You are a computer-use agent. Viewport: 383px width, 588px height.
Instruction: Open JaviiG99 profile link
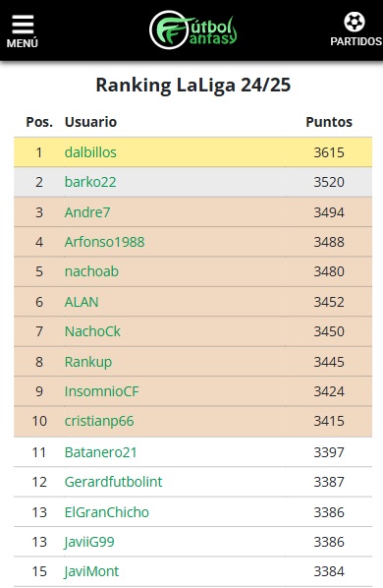pyautogui.click(x=89, y=542)
